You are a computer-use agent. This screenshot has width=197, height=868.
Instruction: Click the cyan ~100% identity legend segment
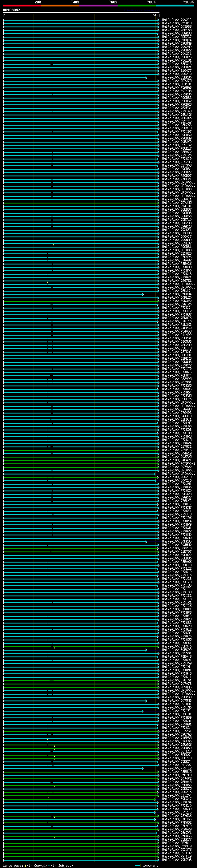(175, 6)
